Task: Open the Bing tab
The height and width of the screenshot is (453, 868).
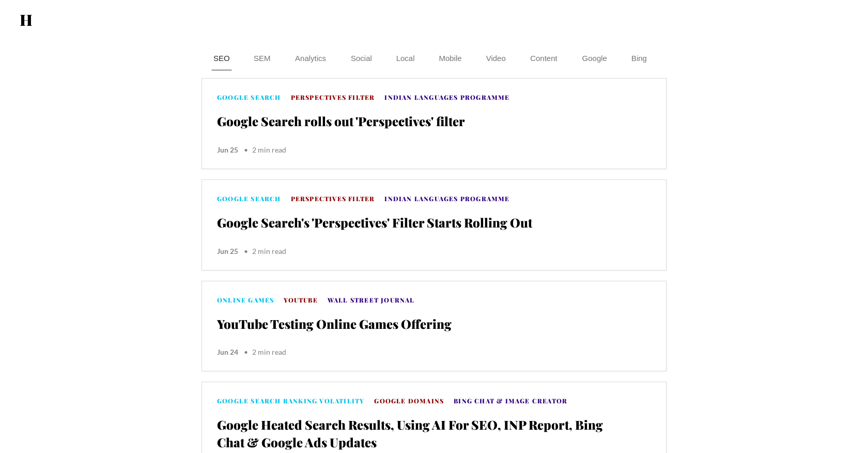Action: click(x=639, y=58)
